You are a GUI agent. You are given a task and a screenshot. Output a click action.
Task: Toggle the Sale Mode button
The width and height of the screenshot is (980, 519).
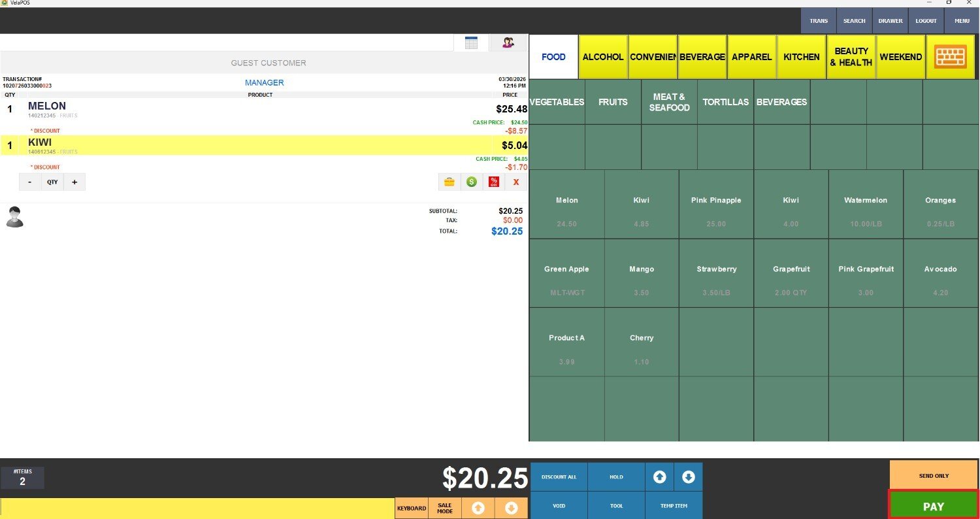[445, 508]
